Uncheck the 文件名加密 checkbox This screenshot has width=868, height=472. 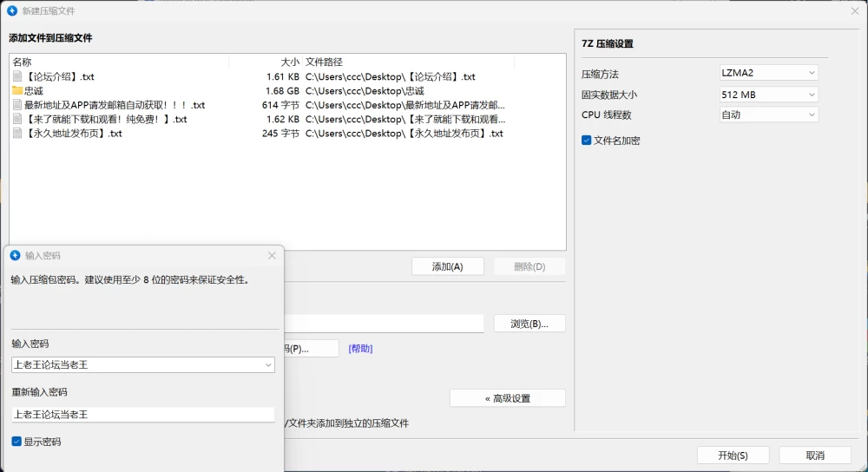click(586, 140)
